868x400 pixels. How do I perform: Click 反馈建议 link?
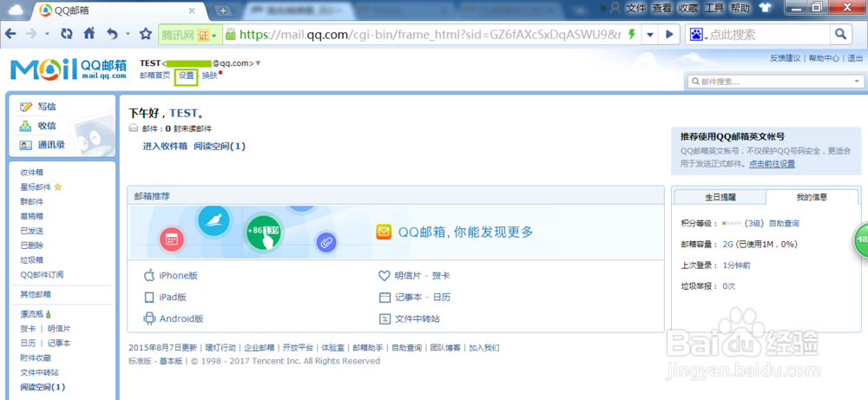pyautogui.click(x=785, y=58)
